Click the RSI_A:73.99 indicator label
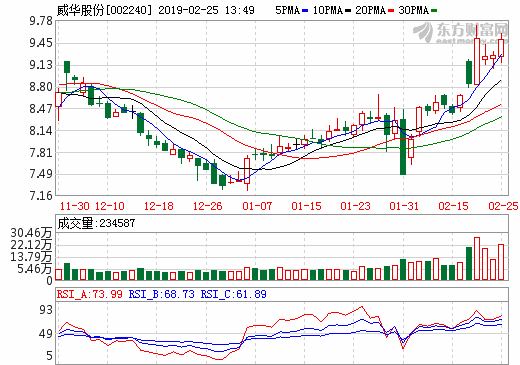This screenshot has height=365, width=520. (90, 294)
